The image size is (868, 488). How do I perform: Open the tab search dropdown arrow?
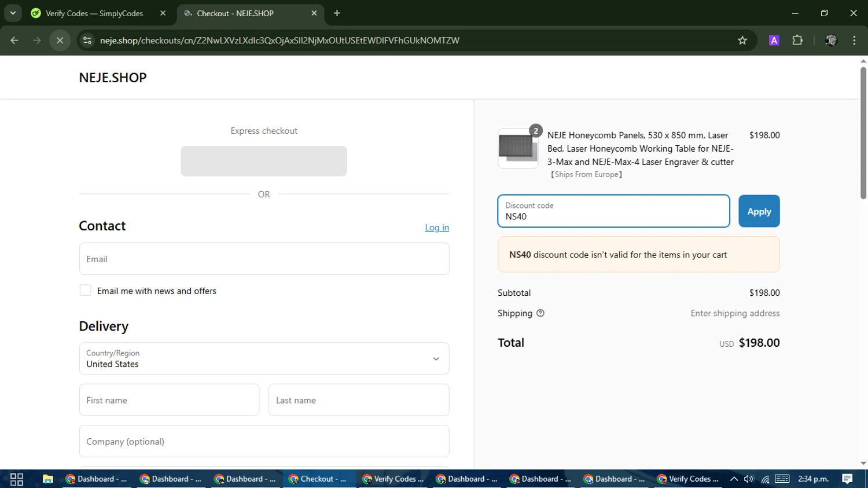(13, 13)
